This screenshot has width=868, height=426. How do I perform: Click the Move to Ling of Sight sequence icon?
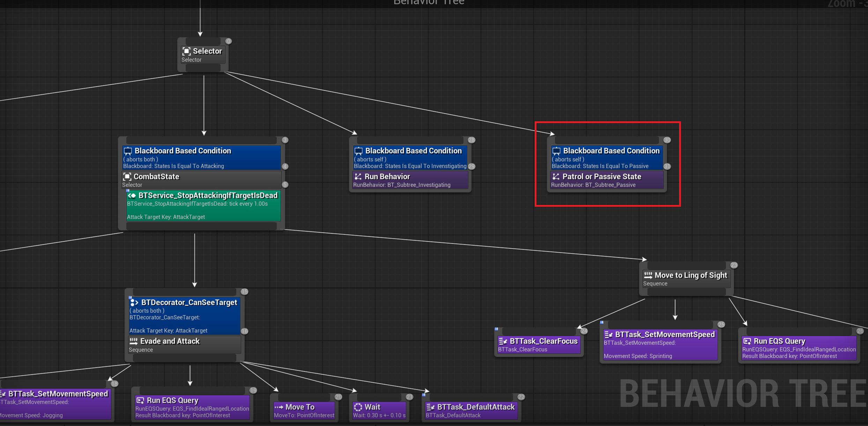pyautogui.click(x=648, y=275)
